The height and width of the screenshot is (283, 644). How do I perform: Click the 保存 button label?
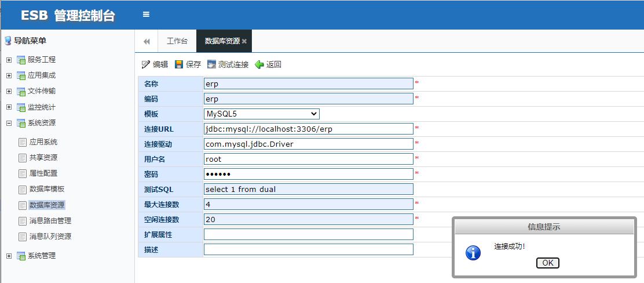(x=193, y=64)
